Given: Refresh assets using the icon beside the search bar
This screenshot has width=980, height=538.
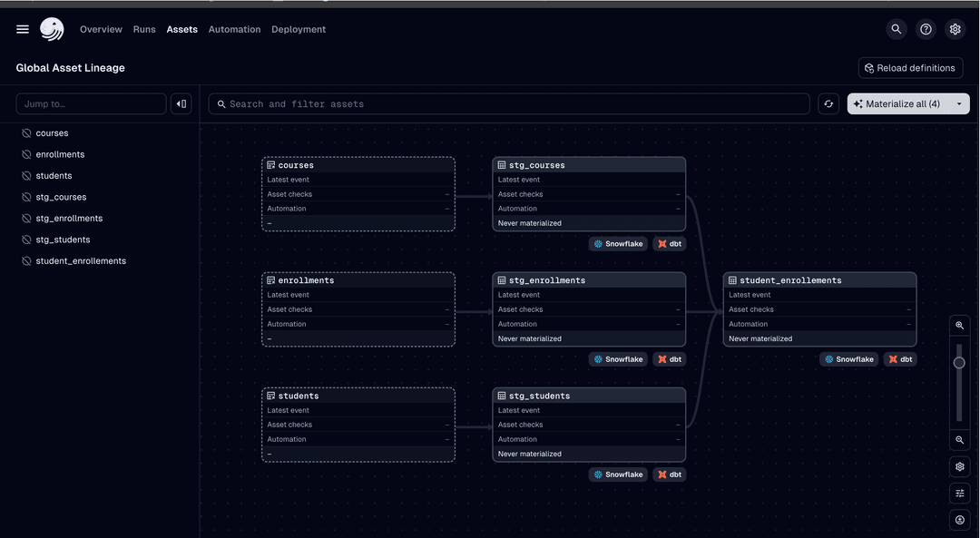Looking at the screenshot, I should 828,103.
